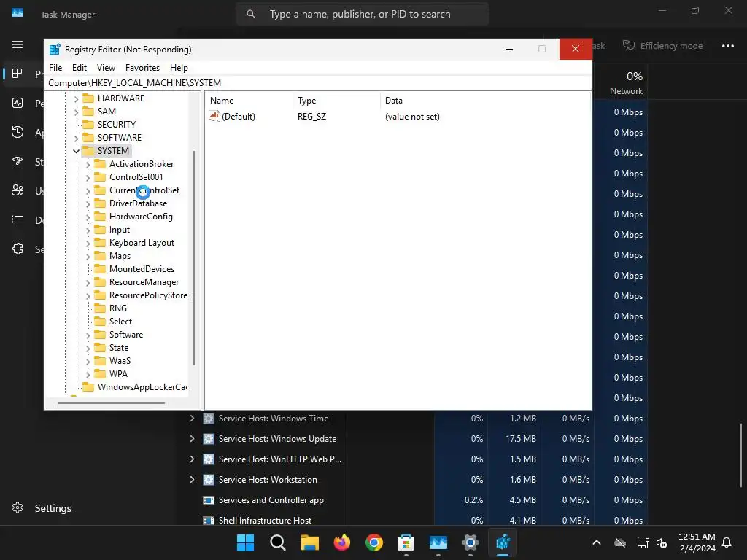Click the Task Manager search box
Image resolution: width=747 pixels, height=560 pixels.
(362, 15)
